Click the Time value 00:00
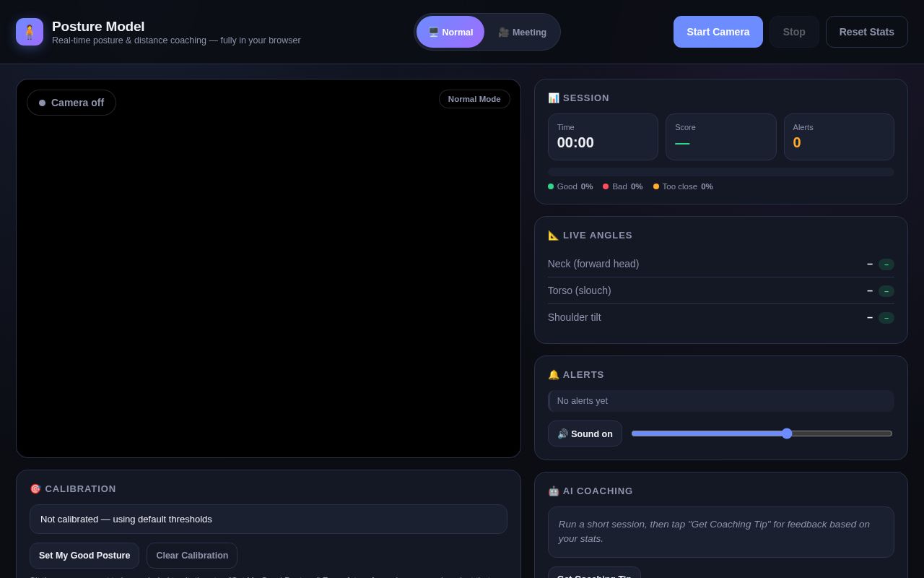This screenshot has height=578, width=924. 575,142
